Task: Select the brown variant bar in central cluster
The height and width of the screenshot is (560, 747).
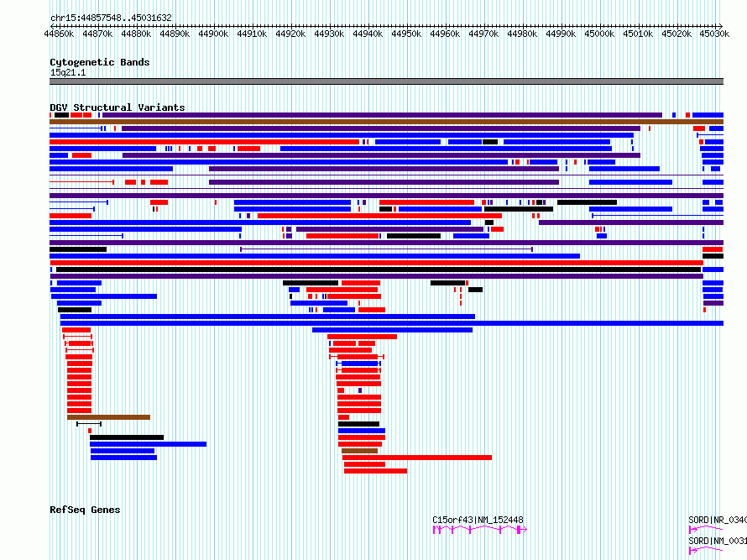Action: tap(360, 451)
